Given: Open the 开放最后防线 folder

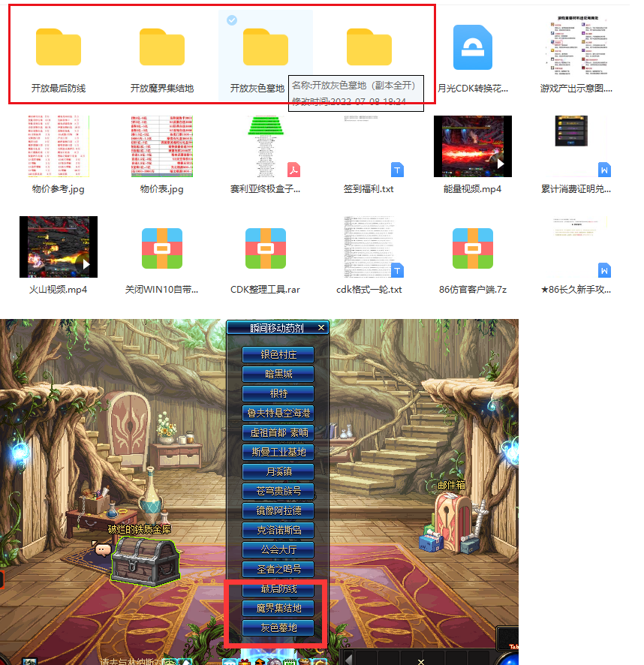Looking at the screenshot, I should point(59,47).
